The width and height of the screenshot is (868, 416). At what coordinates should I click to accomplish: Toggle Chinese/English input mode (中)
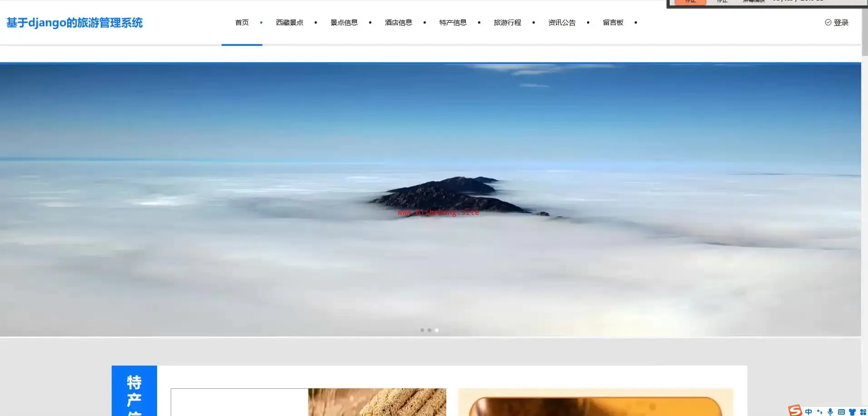[x=809, y=412]
